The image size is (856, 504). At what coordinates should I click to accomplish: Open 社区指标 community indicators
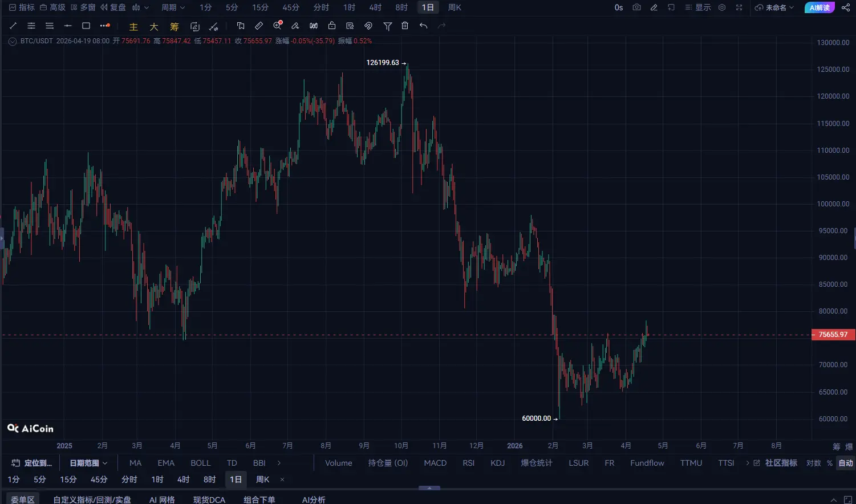coord(776,463)
